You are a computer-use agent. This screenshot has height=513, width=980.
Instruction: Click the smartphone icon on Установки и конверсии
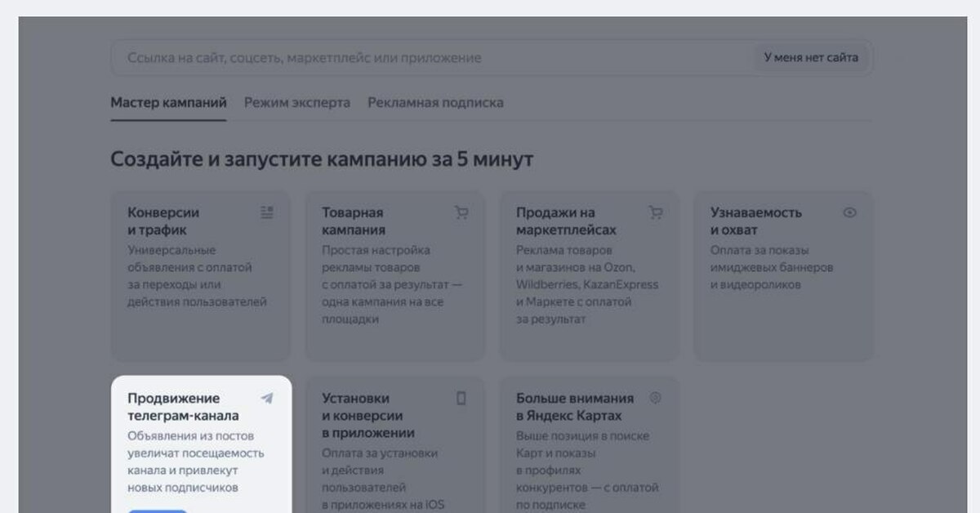coord(461,399)
